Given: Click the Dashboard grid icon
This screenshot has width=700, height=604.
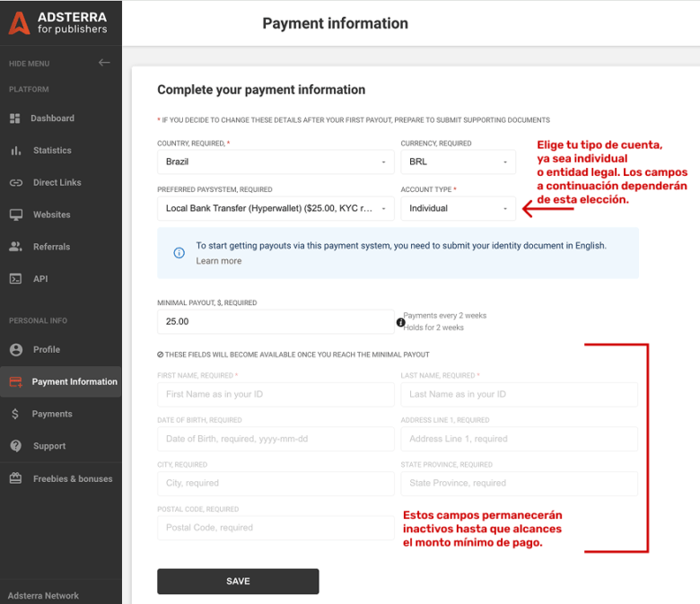Looking at the screenshot, I should click(15, 118).
